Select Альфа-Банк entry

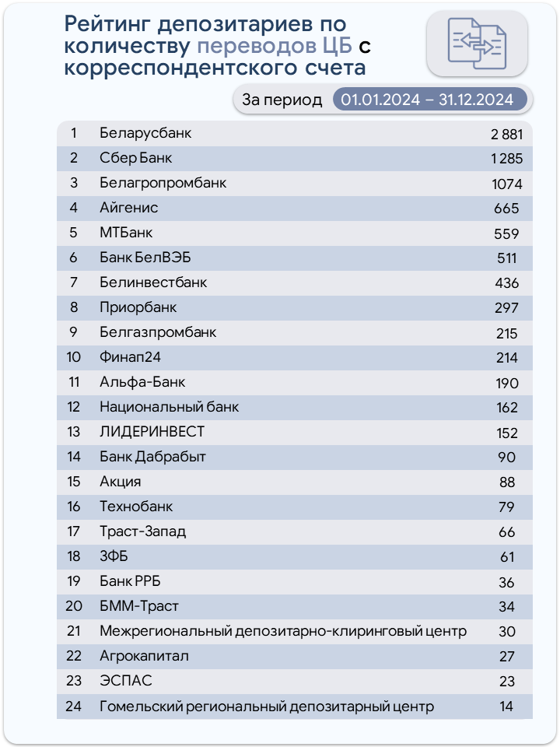142,382
